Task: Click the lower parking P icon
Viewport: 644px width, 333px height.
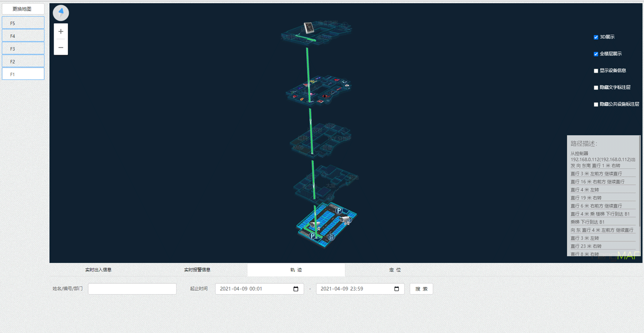Action: click(x=312, y=236)
